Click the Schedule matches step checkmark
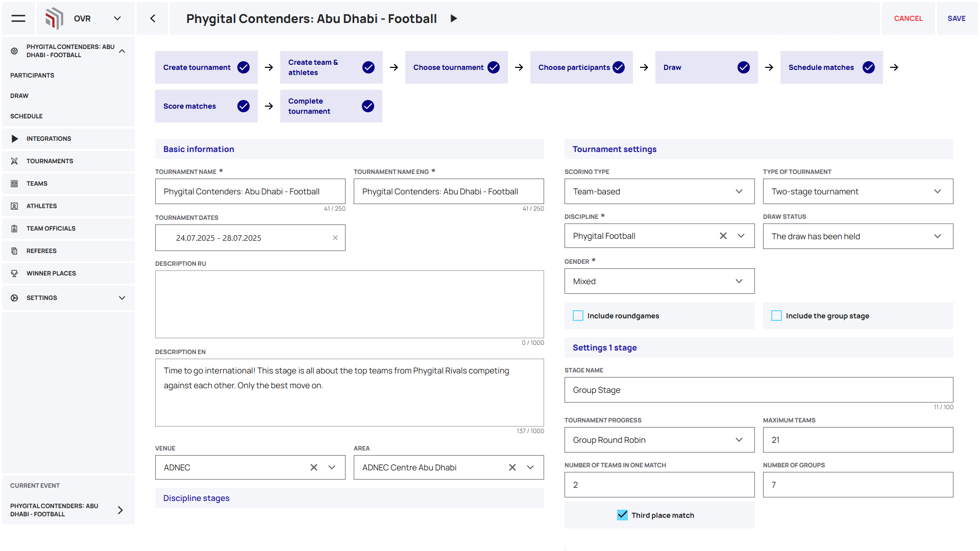The image size is (980, 551). coord(869,67)
